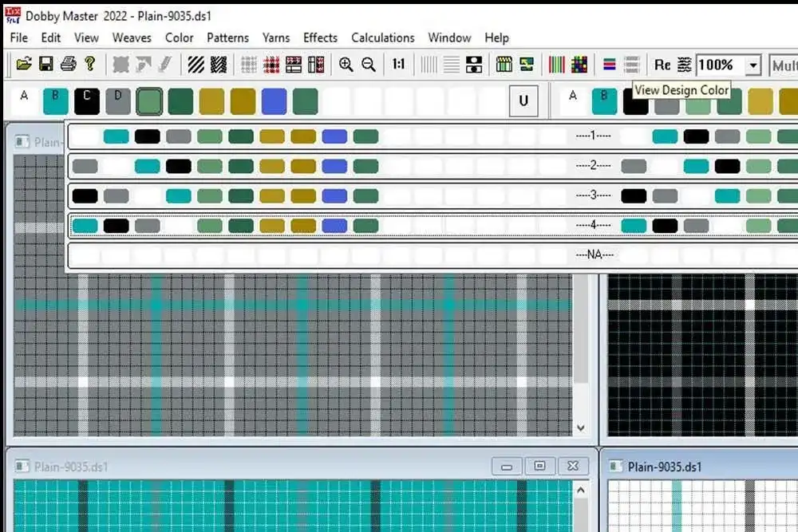
Task: Pick the blue swatch in top color bar
Action: 274,101
